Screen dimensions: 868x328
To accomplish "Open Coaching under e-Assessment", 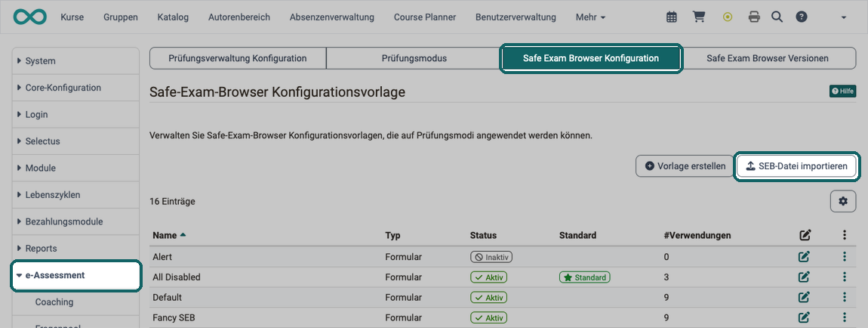I will tap(54, 302).
